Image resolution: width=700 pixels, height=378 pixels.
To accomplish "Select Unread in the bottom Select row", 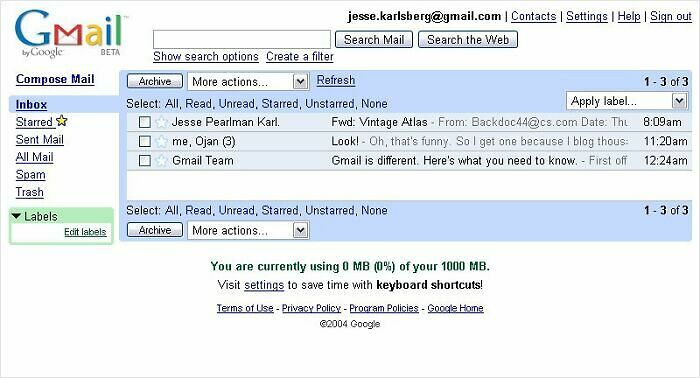I will (x=237, y=211).
